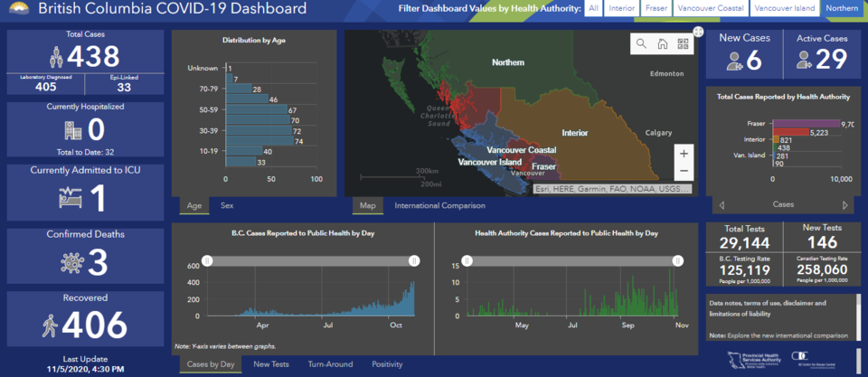868x377 pixels.
Task: Filter dashboard by Fraser health authority
Action: coord(656,8)
